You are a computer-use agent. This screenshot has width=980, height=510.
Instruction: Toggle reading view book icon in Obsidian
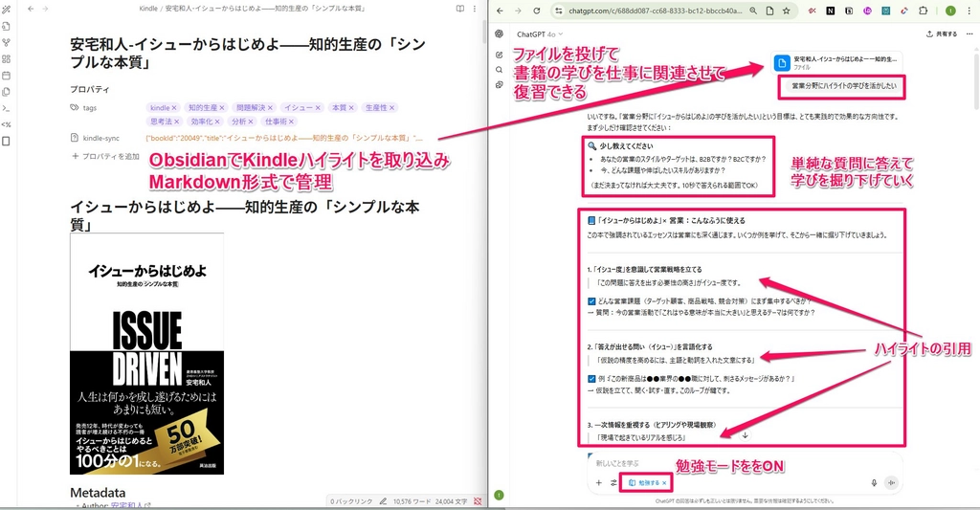[460, 9]
